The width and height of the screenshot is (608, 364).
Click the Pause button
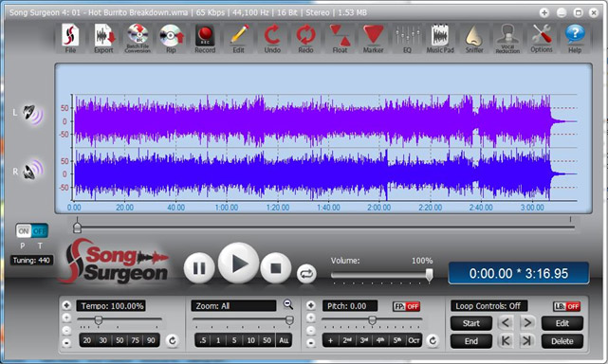pyautogui.click(x=199, y=268)
